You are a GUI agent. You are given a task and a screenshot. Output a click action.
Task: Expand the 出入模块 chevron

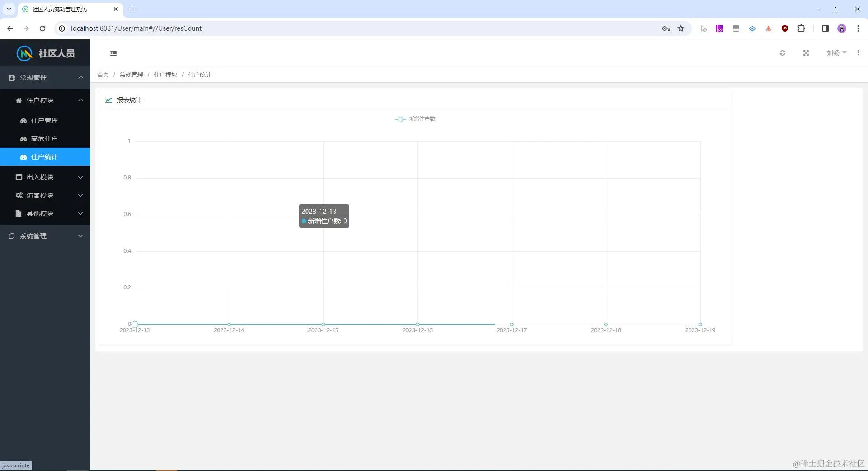(x=80, y=177)
